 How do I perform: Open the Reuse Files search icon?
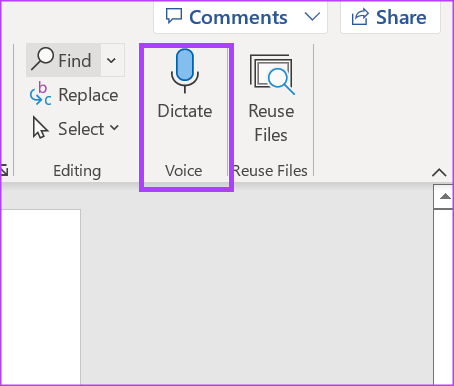[x=272, y=75]
